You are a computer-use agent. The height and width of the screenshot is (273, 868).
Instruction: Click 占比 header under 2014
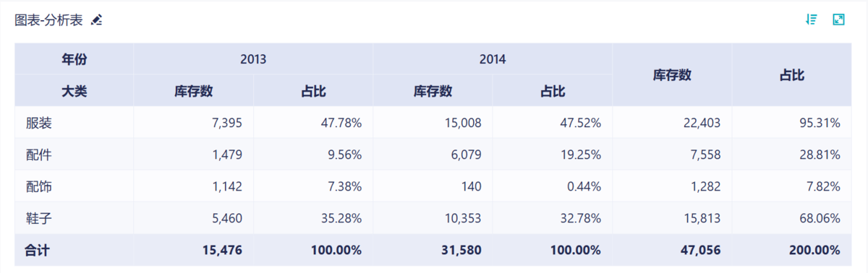553,91
